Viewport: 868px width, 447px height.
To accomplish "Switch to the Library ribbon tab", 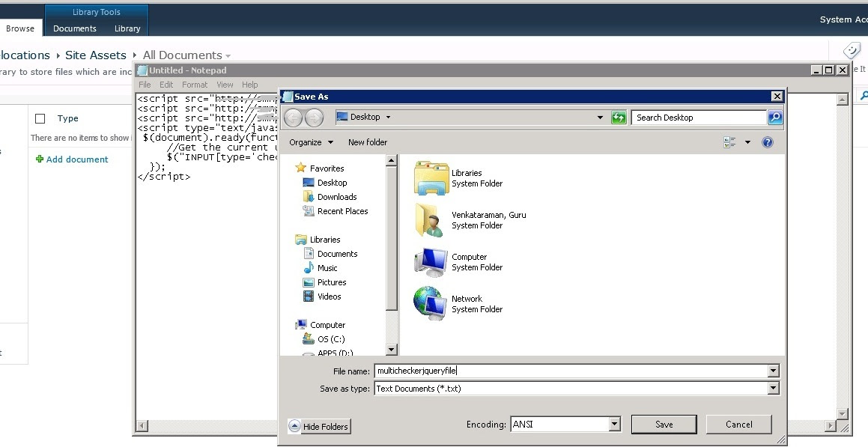I will click(127, 28).
